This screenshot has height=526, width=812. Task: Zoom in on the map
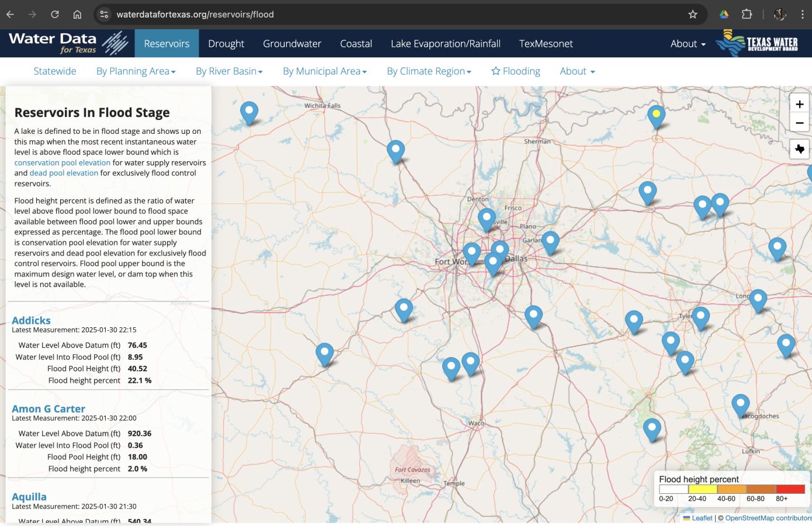(799, 104)
